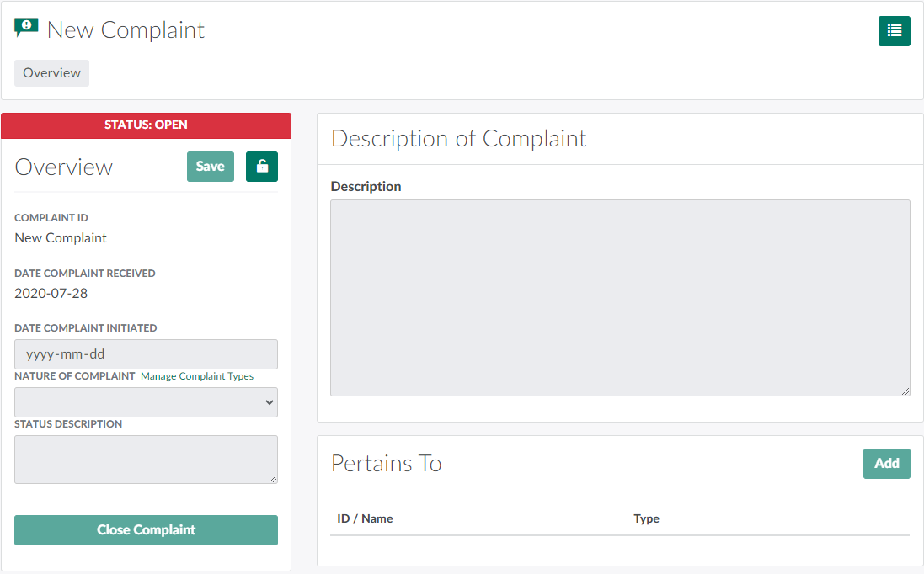924x574 pixels.
Task: Click the Description of Complaint panel heading
Action: [459, 139]
